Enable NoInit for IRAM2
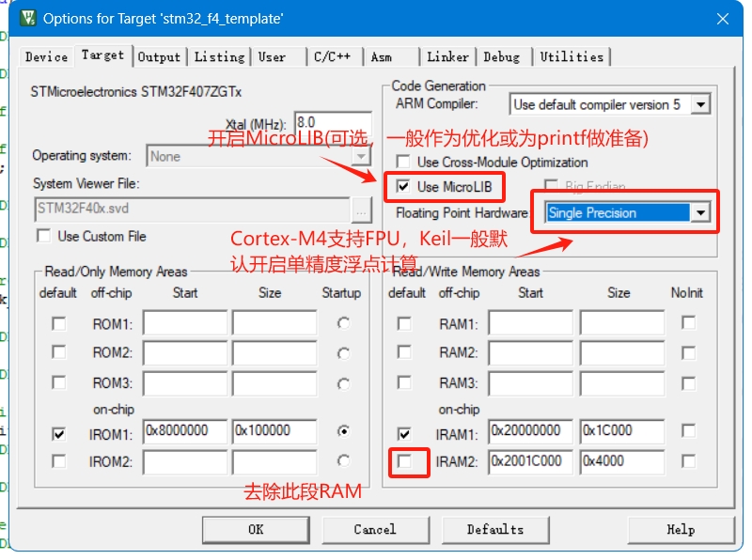Screen dimensions: 752x560 tap(688, 461)
